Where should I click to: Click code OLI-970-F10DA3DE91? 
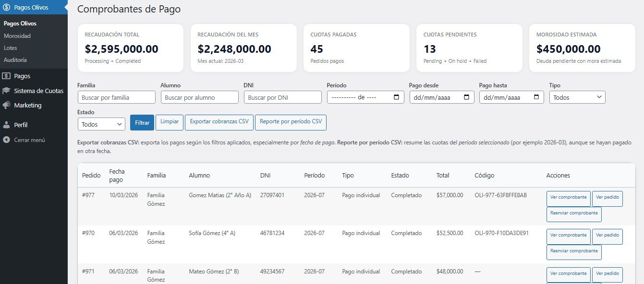pos(502,233)
